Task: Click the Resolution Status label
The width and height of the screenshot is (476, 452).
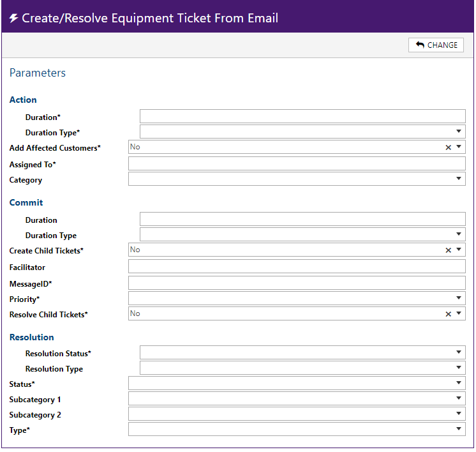Action: [58, 354]
